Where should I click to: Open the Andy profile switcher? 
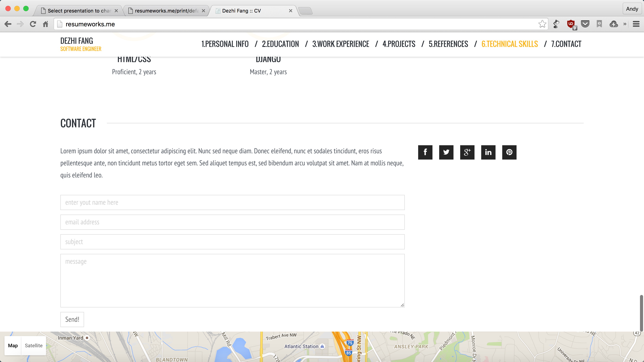[632, 9]
